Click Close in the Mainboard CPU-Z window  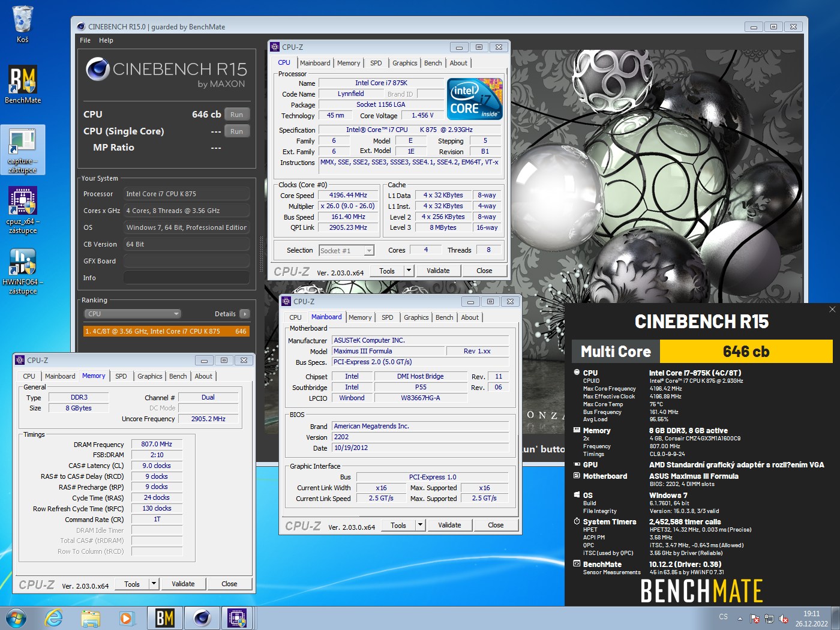(x=496, y=525)
